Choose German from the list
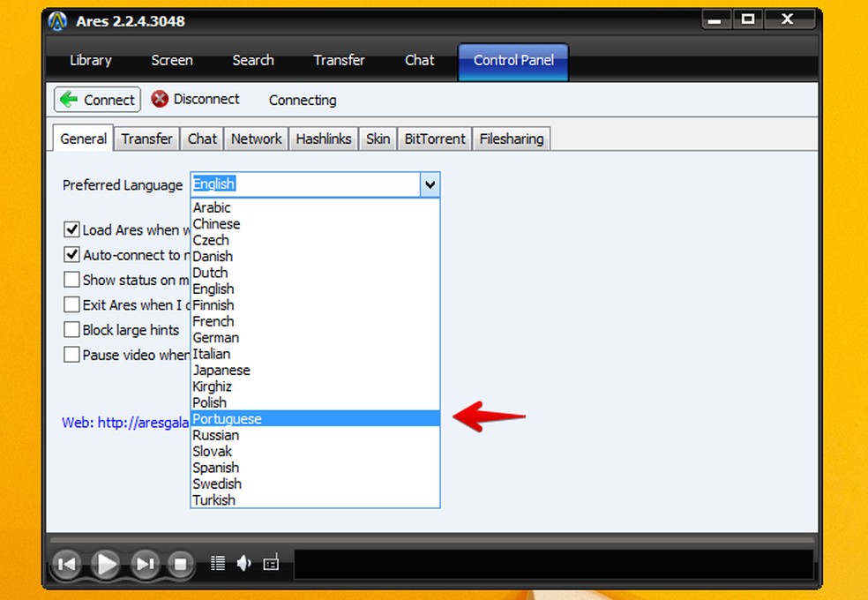868x600 pixels. 315,338
